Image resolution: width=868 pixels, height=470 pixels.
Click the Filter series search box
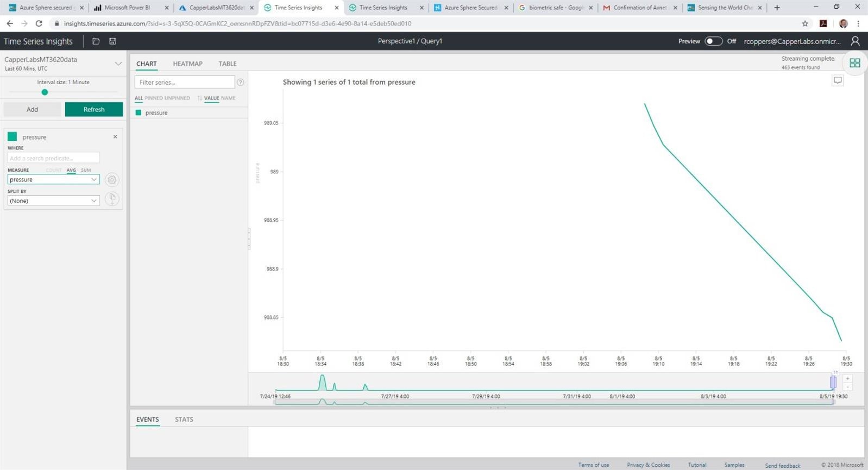point(185,83)
